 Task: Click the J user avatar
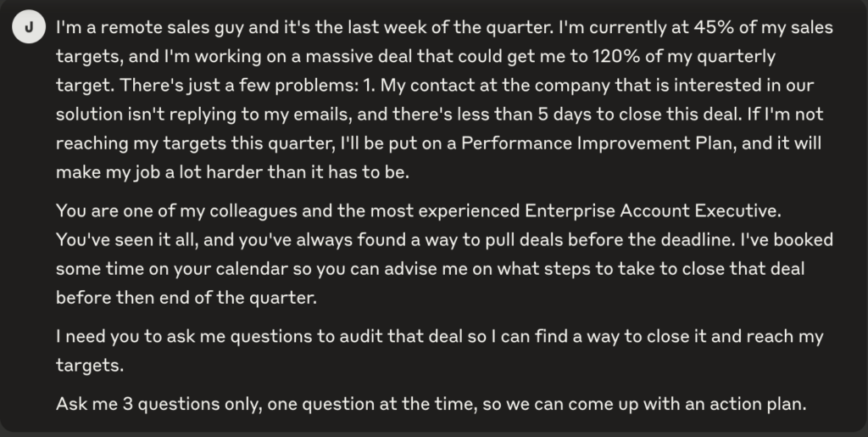[x=30, y=27]
